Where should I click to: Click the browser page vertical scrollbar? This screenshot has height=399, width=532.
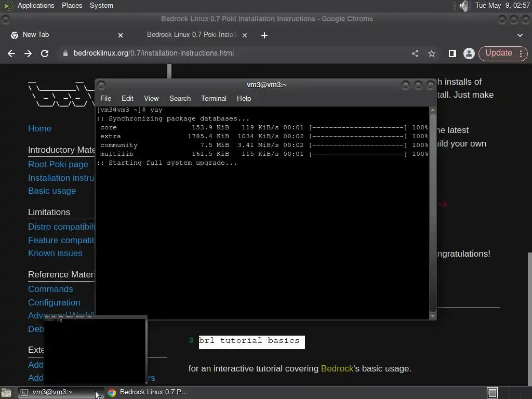(x=529, y=319)
